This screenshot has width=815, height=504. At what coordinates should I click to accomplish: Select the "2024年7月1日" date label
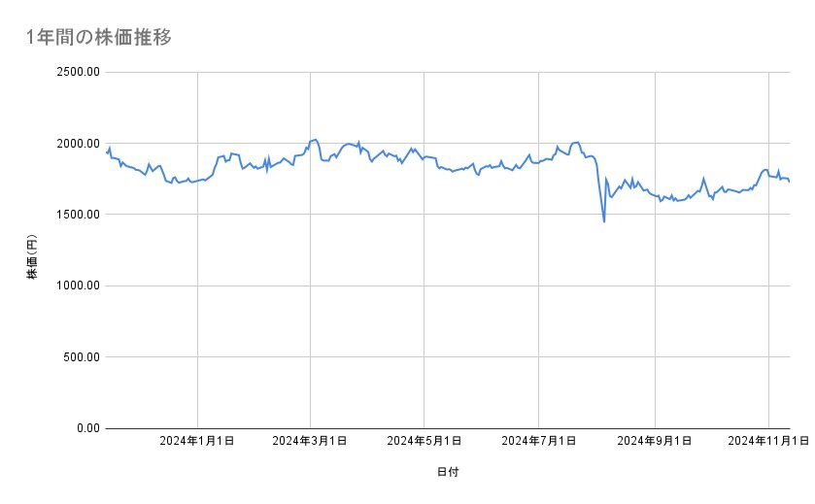[x=538, y=442]
